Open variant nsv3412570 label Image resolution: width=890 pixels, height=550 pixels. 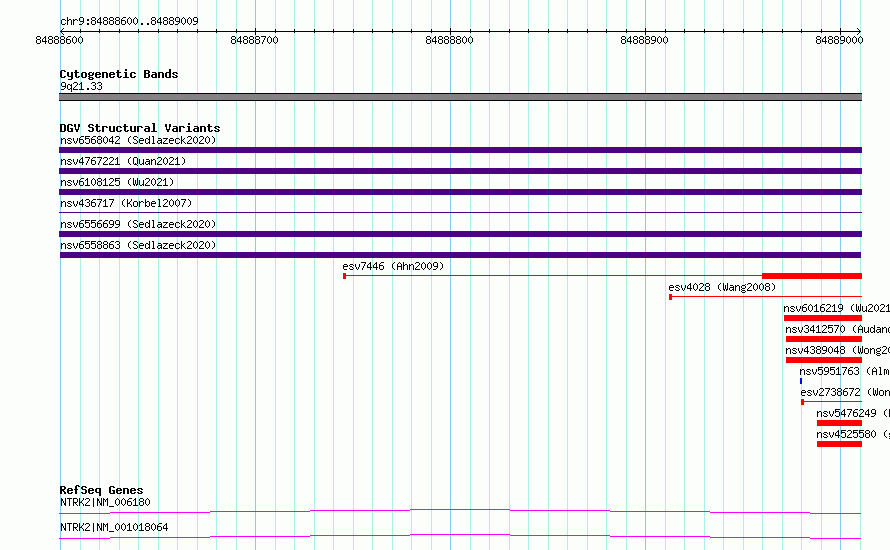[837, 329]
